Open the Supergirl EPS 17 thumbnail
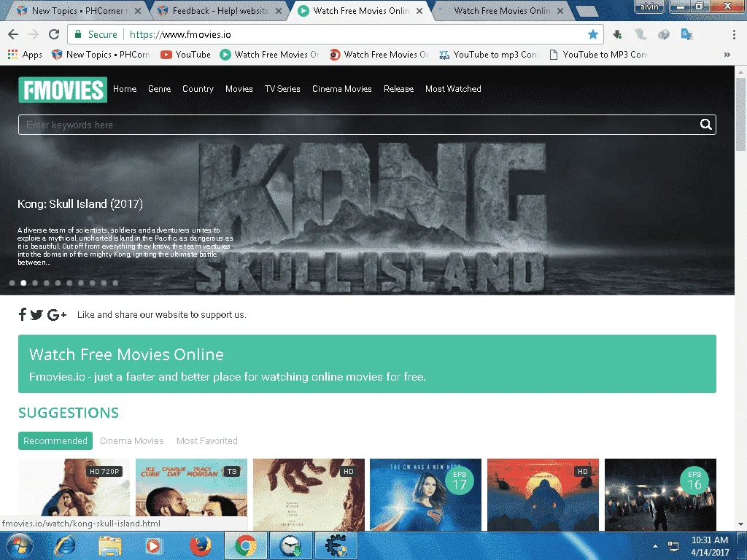The height and width of the screenshot is (560, 747). pos(425,494)
